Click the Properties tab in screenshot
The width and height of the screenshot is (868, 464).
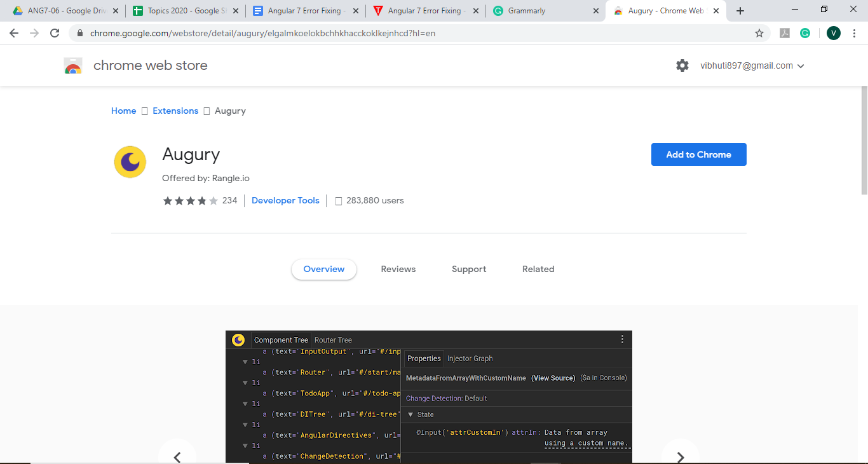(424, 358)
